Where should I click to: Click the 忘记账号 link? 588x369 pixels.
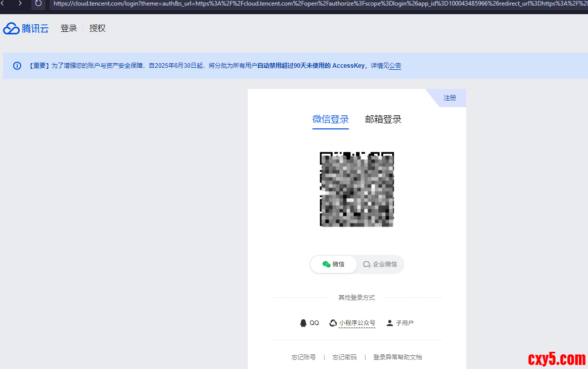click(303, 357)
